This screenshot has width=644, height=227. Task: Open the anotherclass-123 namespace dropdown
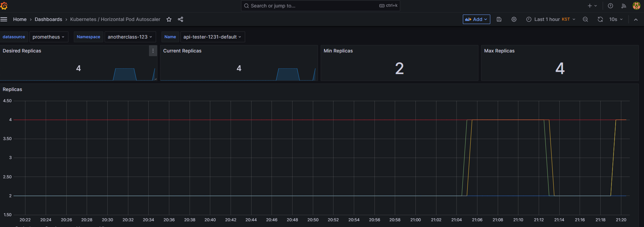(x=130, y=37)
